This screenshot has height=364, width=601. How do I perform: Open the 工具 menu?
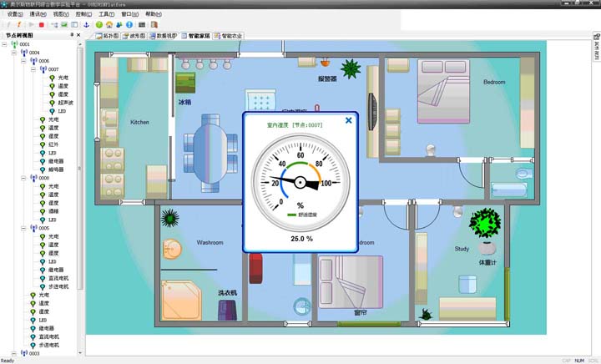(x=106, y=14)
